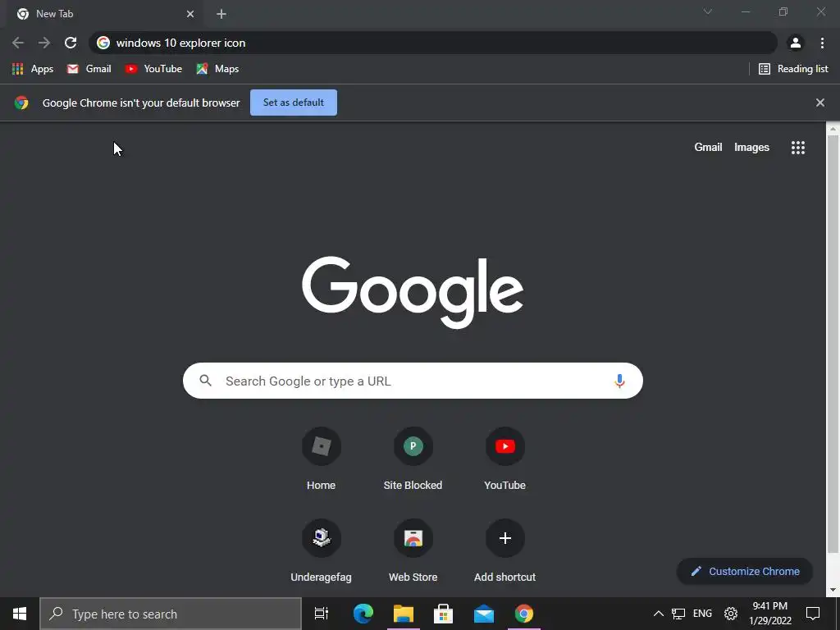Open Mail app from taskbar

click(484, 614)
